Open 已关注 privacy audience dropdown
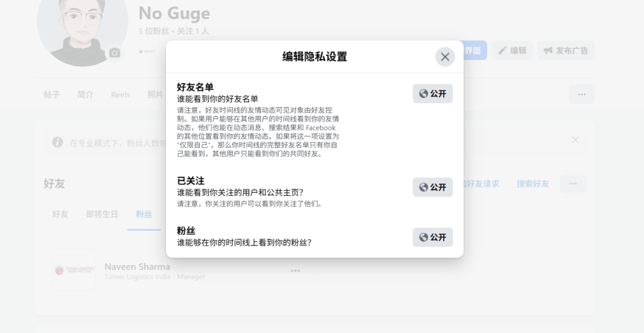The width and height of the screenshot is (644, 333). pos(433,187)
